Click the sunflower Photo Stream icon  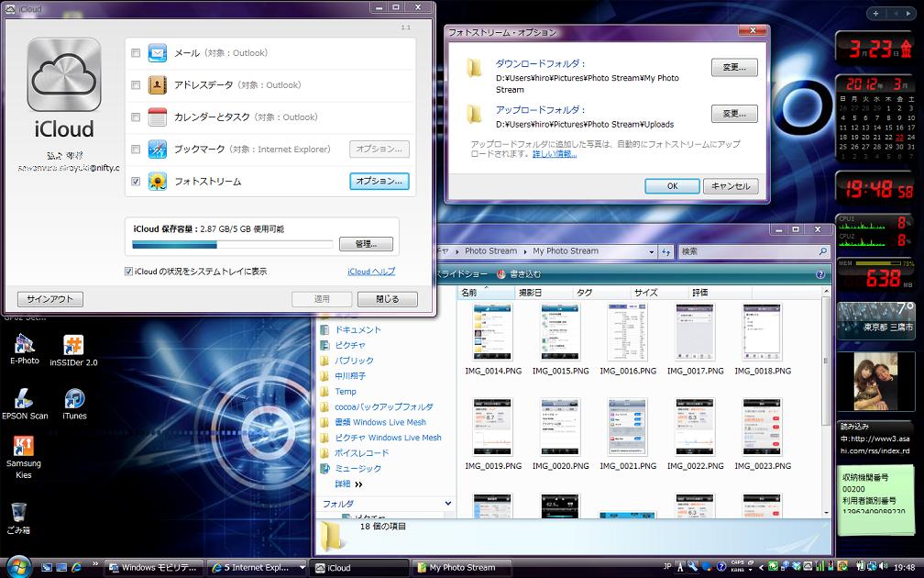coord(158,181)
